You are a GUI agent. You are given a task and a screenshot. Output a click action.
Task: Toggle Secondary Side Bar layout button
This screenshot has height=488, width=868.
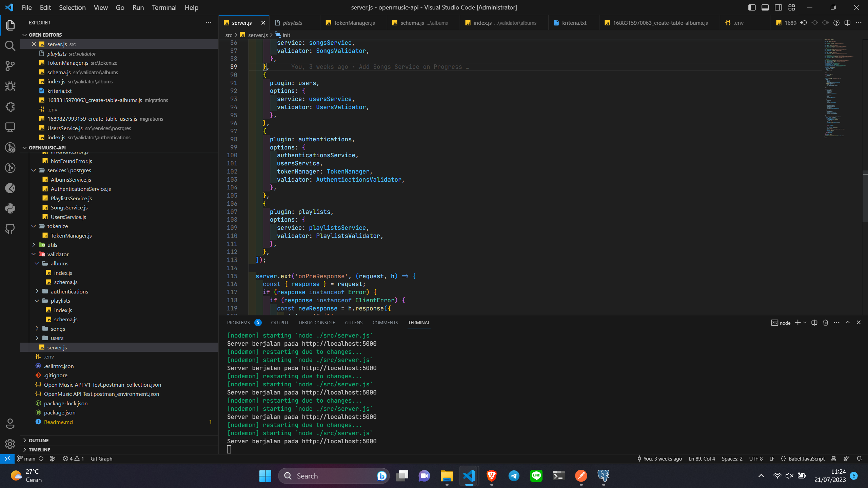(778, 7)
